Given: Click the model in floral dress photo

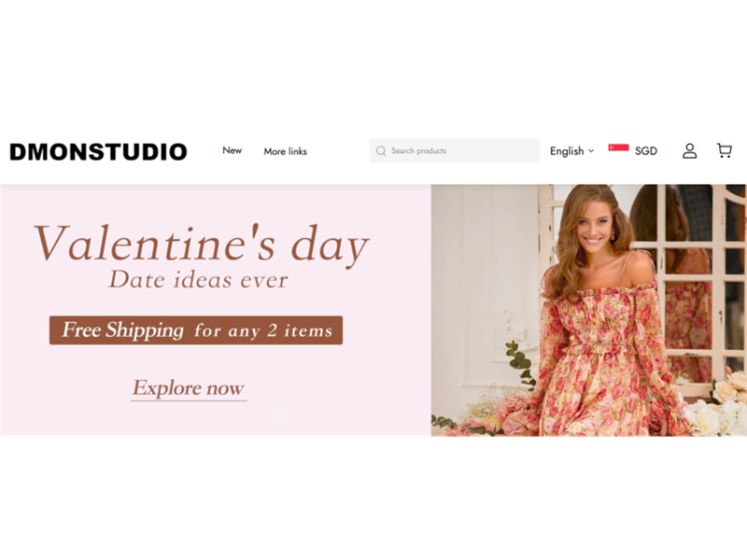Looking at the screenshot, I should pyautogui.click(x=601, y=311).
